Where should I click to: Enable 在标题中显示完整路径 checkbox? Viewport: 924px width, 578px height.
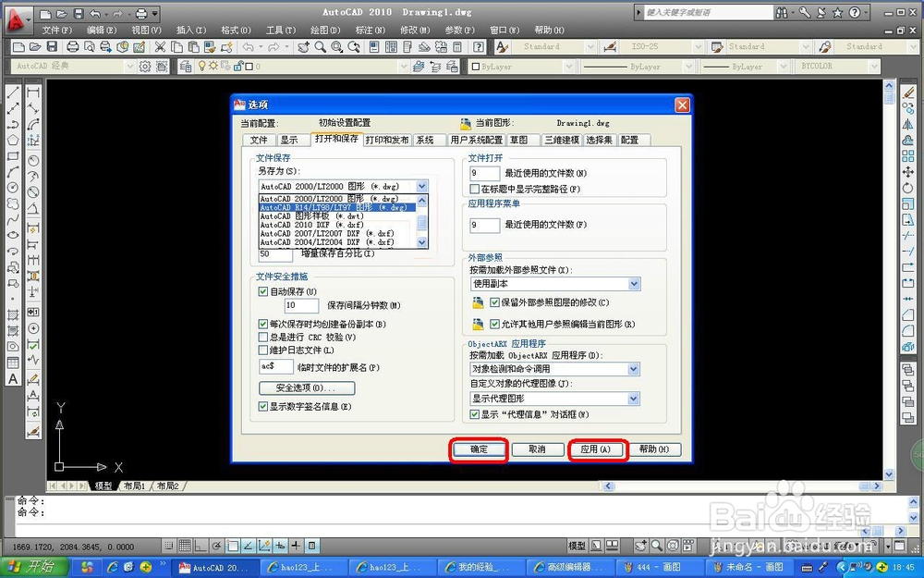click(474, 189)
